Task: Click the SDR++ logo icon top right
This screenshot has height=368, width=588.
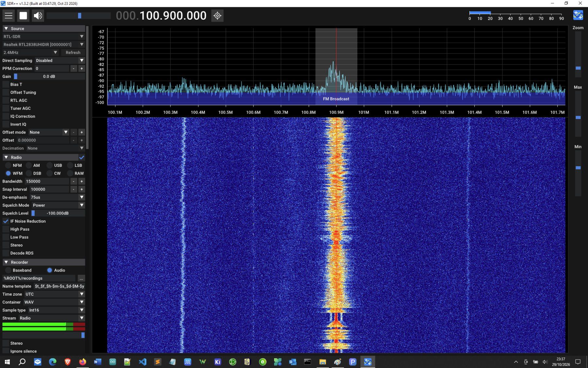Action: pos(578,15)
